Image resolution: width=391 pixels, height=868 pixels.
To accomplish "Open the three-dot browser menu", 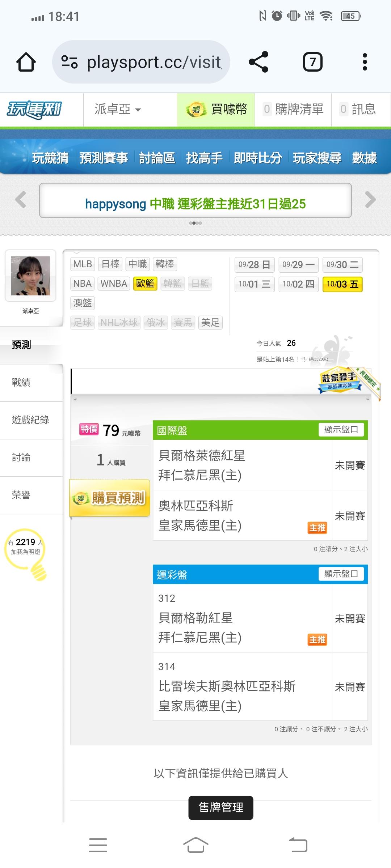I will [365, 62].
